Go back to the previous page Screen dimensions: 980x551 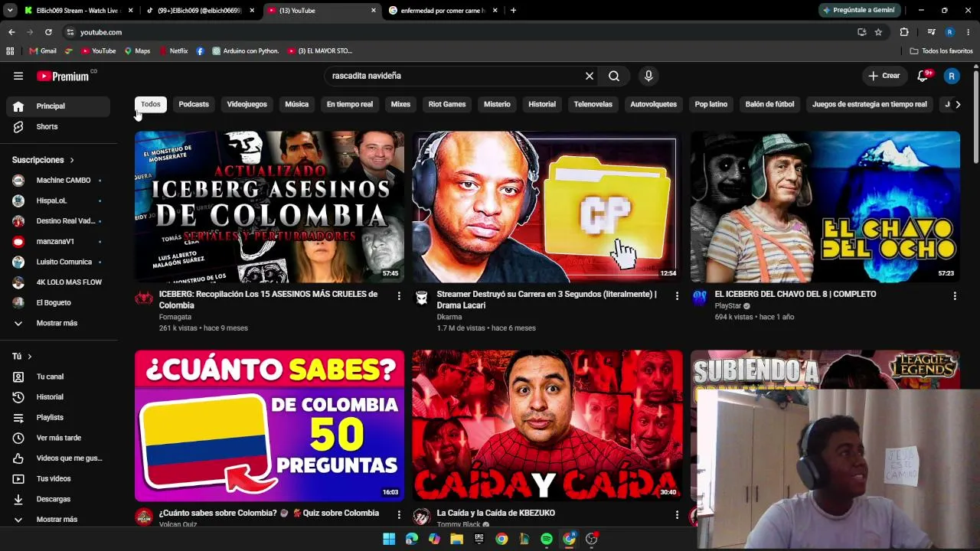click(11, 32)
